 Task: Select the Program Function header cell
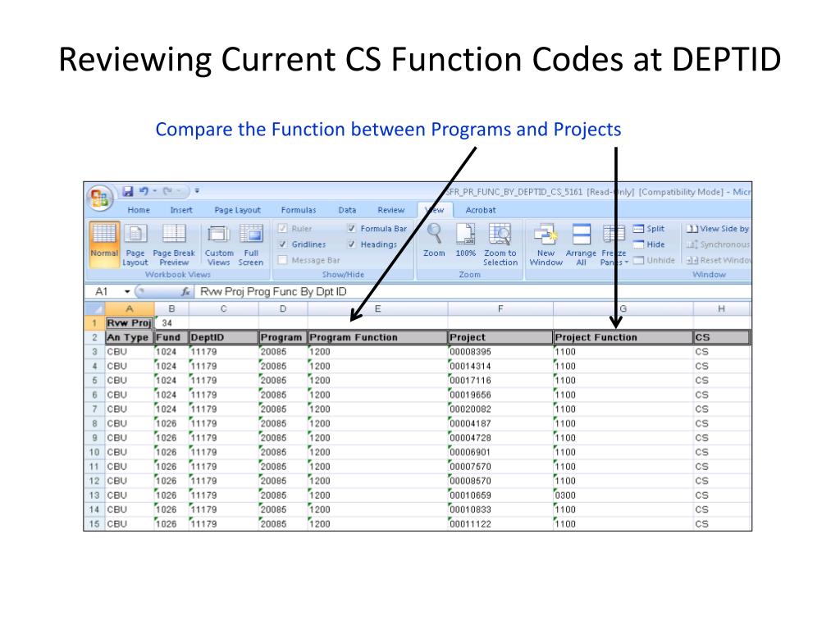pyautogui.click(x=377, y=337)
